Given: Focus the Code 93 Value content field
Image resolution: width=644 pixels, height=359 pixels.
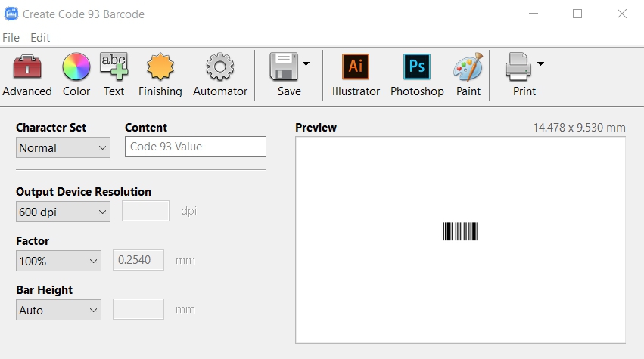Looking at the screenshot, I should click(195, 147).
